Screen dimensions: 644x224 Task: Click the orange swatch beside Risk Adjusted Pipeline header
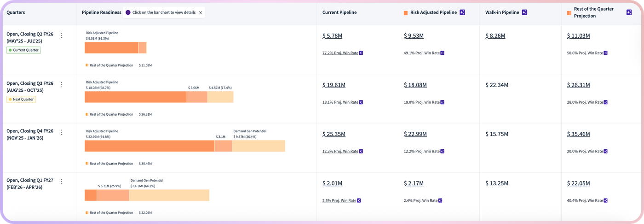(x=406, y=13)
